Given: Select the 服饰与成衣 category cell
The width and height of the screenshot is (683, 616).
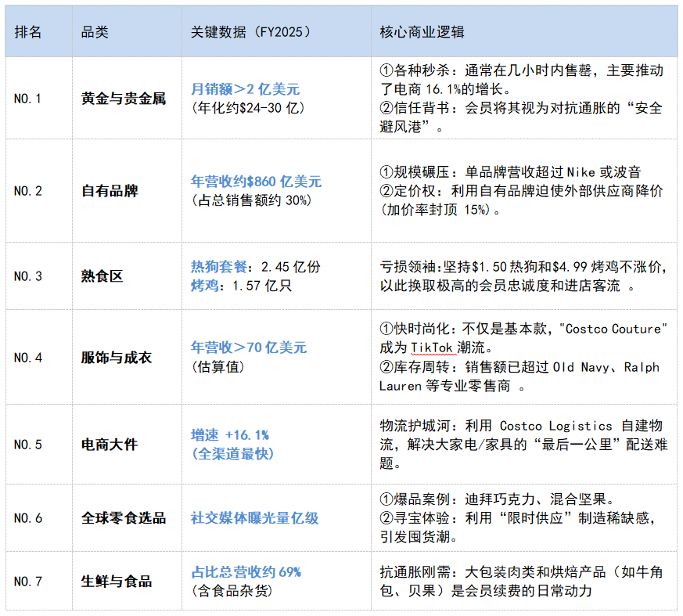Looking at the screenshot, I should [117, 357].
